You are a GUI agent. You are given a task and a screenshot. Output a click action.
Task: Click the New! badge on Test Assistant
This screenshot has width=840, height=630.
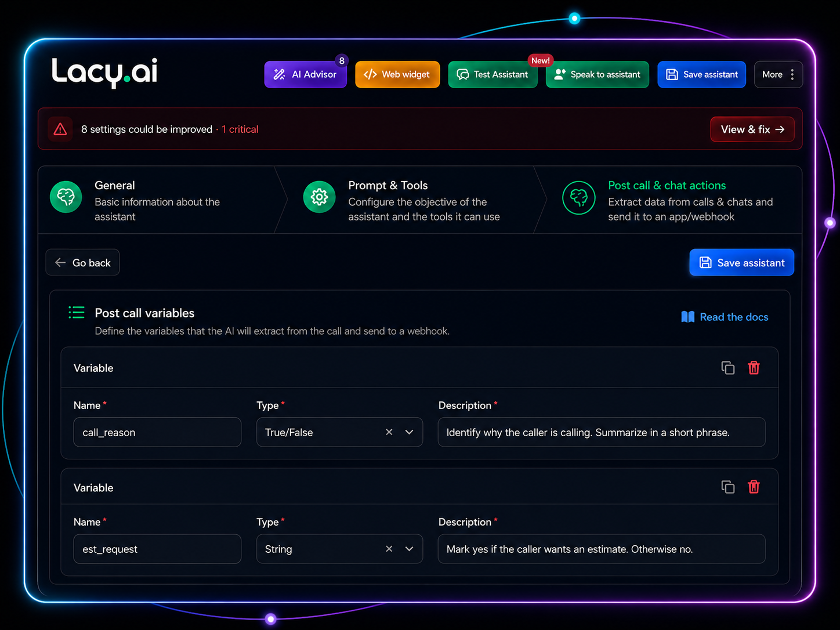pos(540,60)
